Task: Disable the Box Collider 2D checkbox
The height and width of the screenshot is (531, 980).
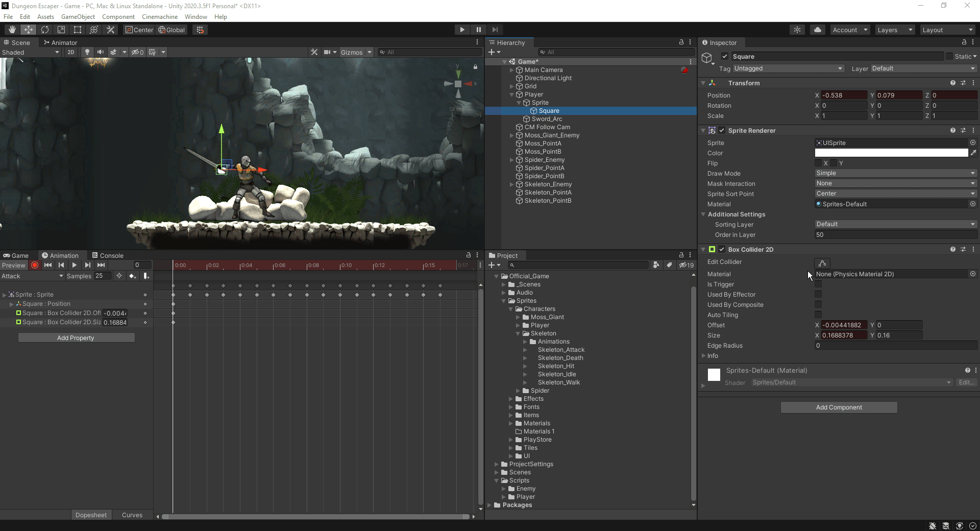Action: pyautogui.click(x=722, y=249)
